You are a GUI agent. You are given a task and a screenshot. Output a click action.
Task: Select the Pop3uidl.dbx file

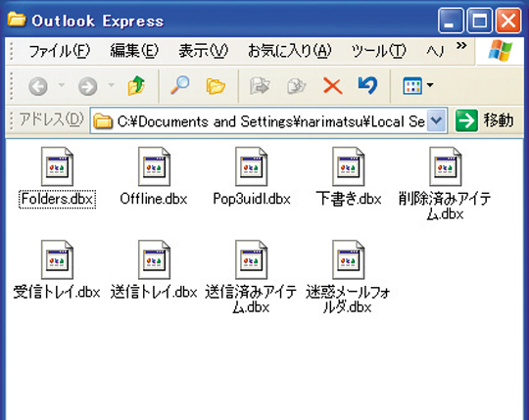(x=252, y=176)
